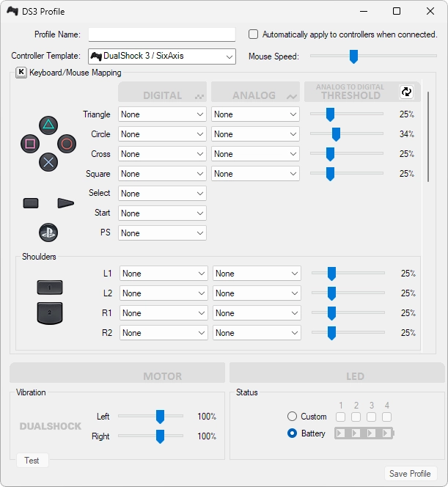
Task: Click the Cross button icon
Action: (48, 162)
